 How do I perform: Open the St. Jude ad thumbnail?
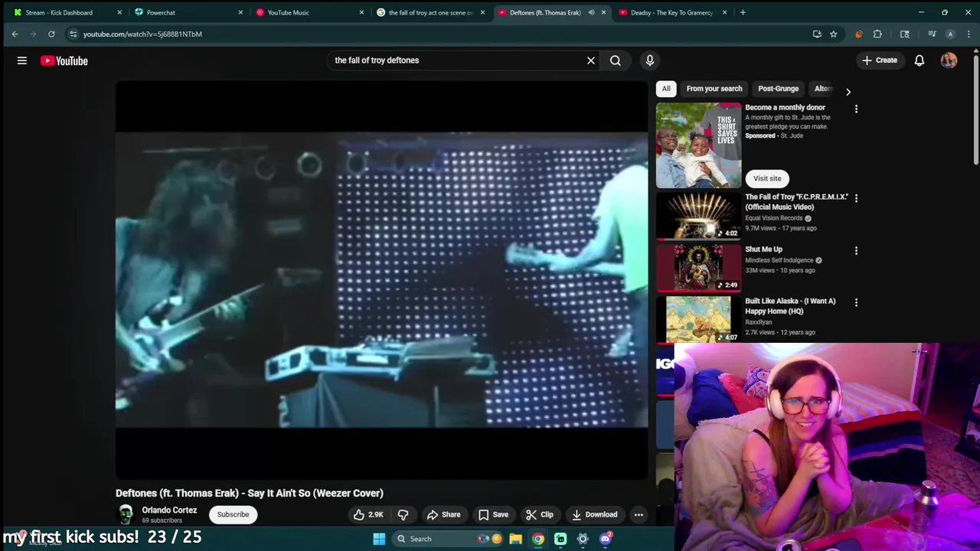tap(698, 145)
